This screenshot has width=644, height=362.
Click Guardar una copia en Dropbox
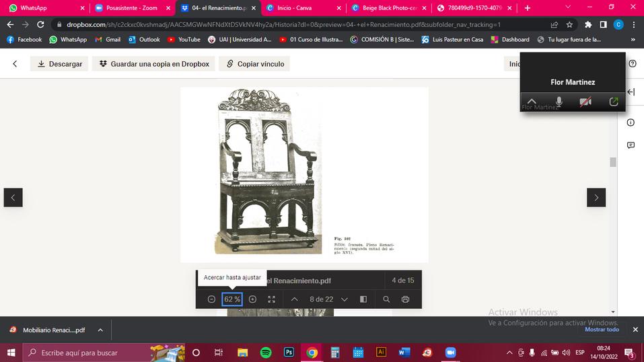[x=153, y=64]
